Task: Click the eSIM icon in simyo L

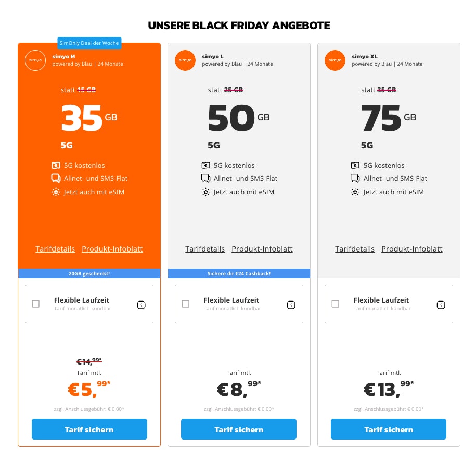Action: (x=205, y=192)
